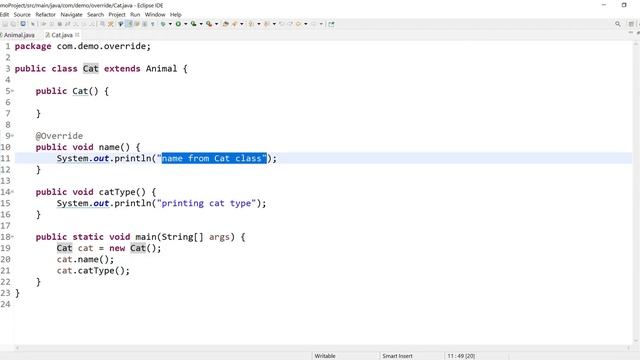Image resolution: width=640 pixels, height=360 pixels.
Task: Select the Cat.java editor tab
Action: tap(61, 35)
